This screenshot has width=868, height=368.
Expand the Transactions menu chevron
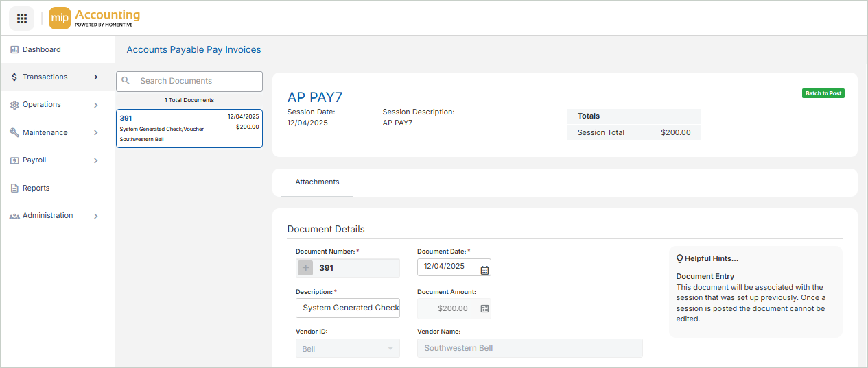click(x=96, y=77)
